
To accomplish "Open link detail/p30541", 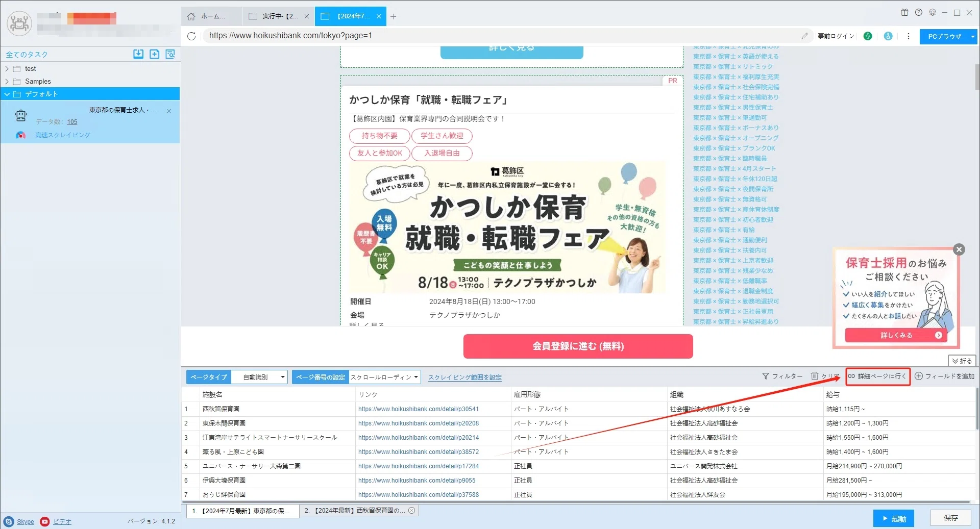I will (x=418, y=409).
